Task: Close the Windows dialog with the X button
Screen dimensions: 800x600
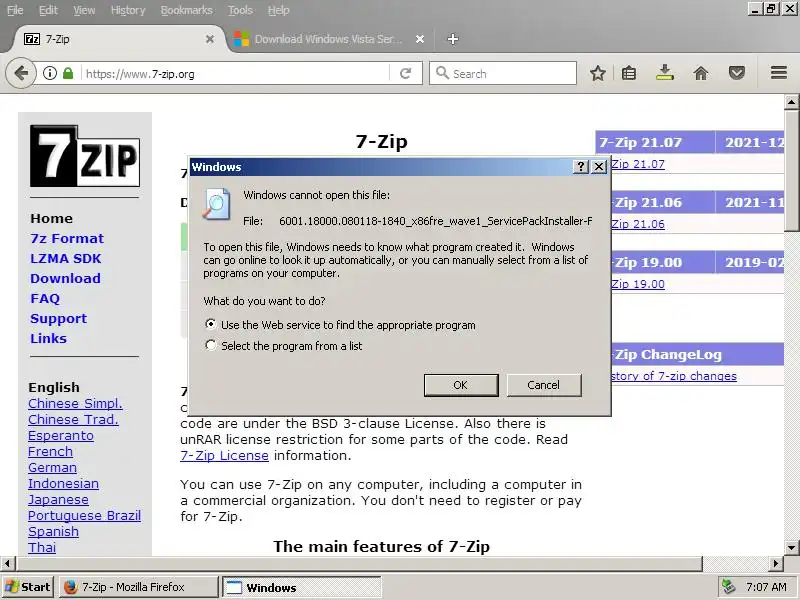Action: point(598,167)
